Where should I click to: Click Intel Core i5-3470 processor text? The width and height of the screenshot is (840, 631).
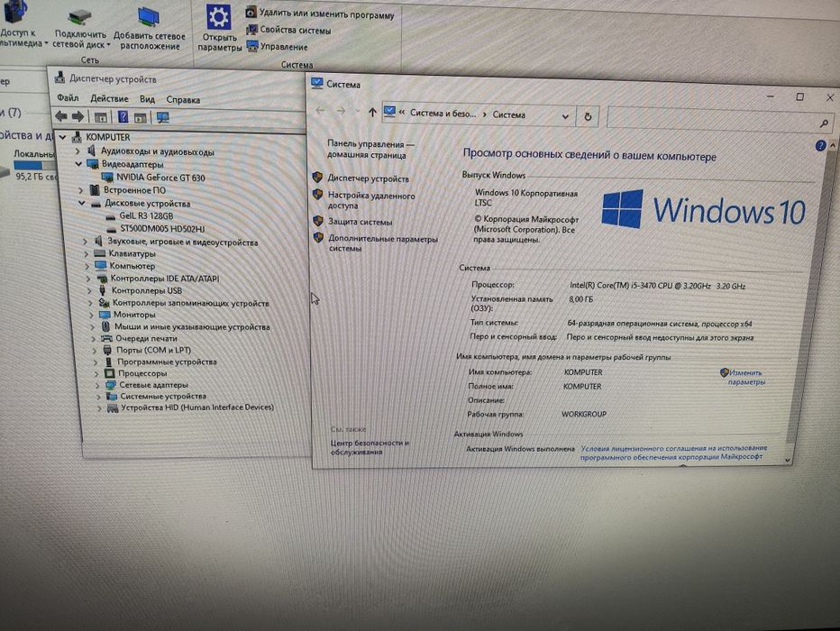pyautogui.click(x=657, y=286)
